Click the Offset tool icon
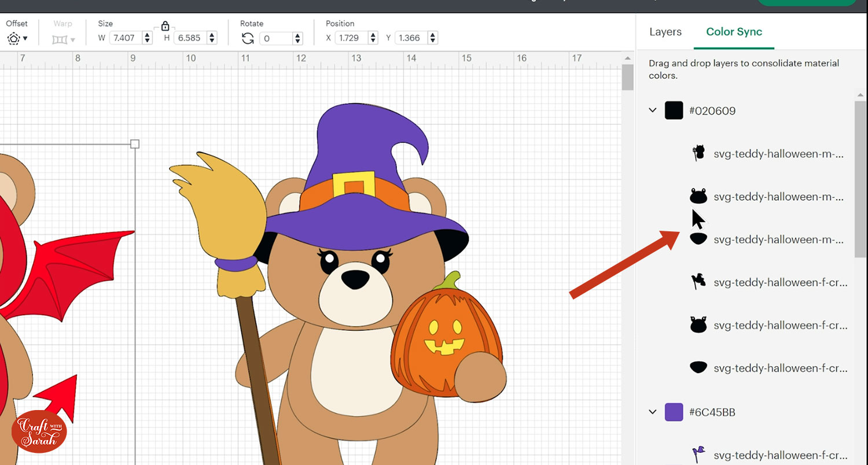This screenshot has height=465, width=868. (14, 39)
